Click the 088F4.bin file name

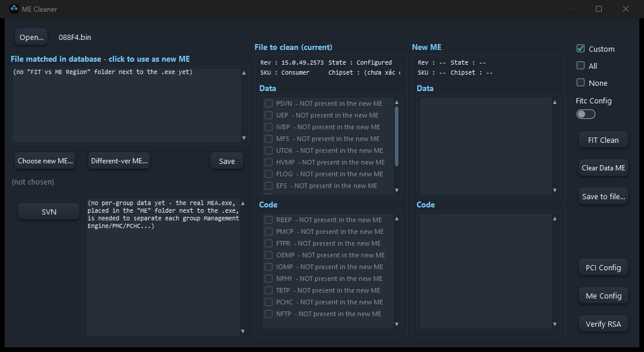click(75, 38)
